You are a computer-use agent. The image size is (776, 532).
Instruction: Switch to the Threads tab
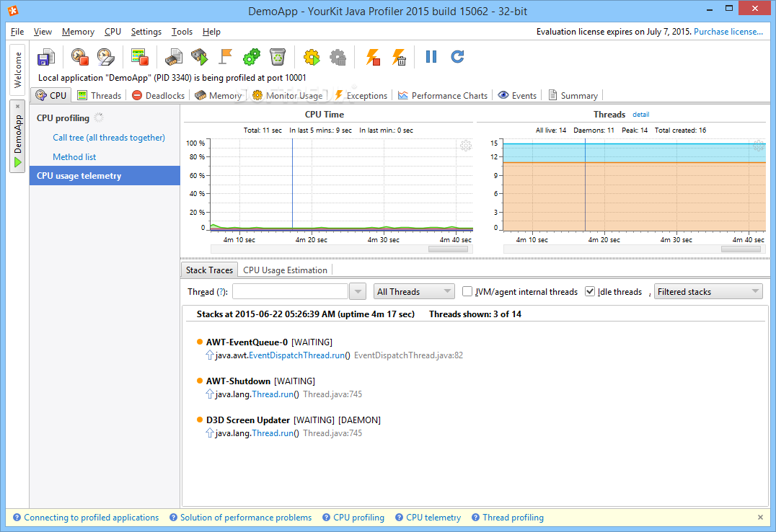coord(100,95)
